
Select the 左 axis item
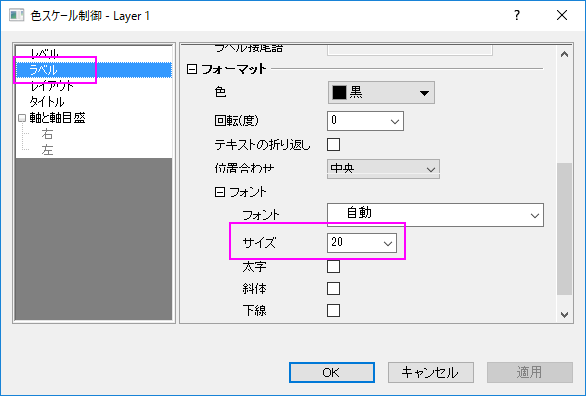point(47,150)
